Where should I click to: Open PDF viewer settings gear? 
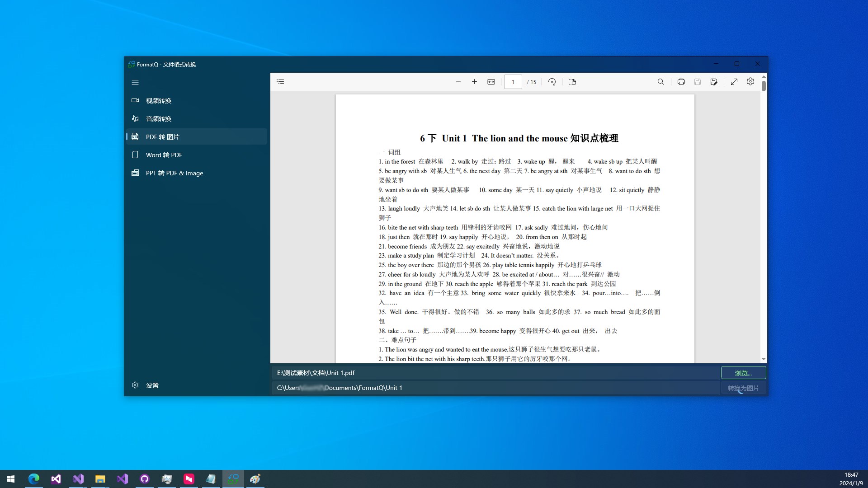pos(750,82)
